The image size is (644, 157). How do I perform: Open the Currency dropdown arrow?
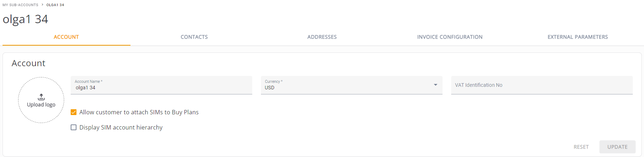pos(435,85)
